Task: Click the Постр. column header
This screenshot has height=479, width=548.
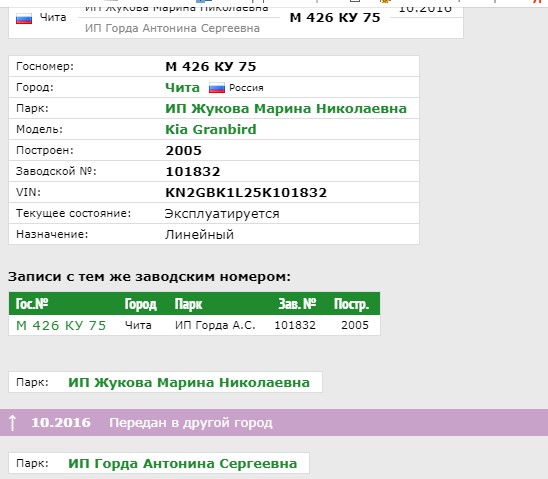Action: (x=351, y=304)
